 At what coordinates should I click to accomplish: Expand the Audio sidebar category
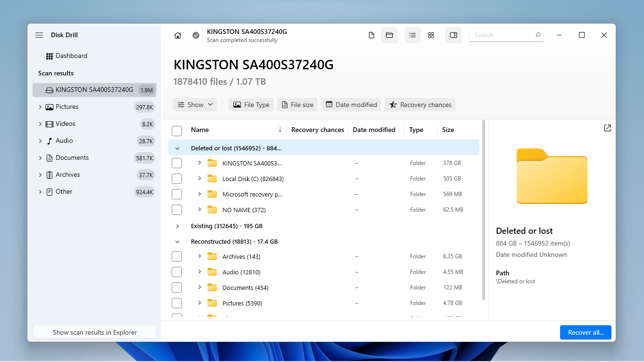(40, 141)
